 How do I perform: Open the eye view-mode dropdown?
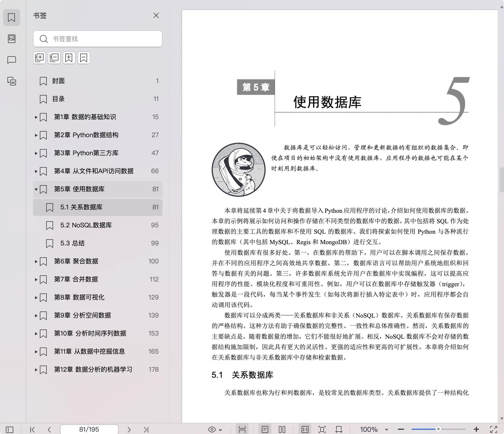[215, 429]
